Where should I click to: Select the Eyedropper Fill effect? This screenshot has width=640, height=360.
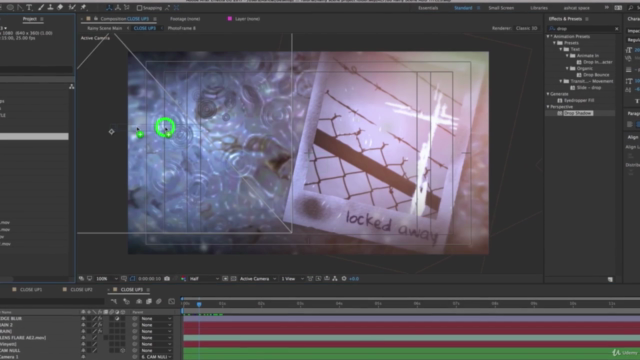tap(578, 100)
